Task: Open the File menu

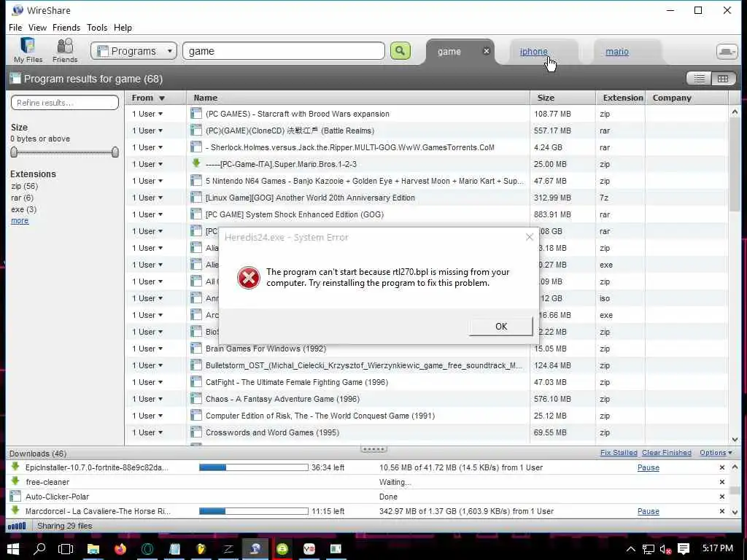Action: point(15,28)
